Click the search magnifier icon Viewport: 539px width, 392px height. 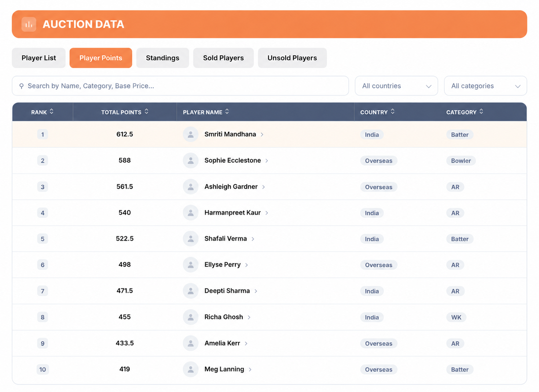coord(21,86)
